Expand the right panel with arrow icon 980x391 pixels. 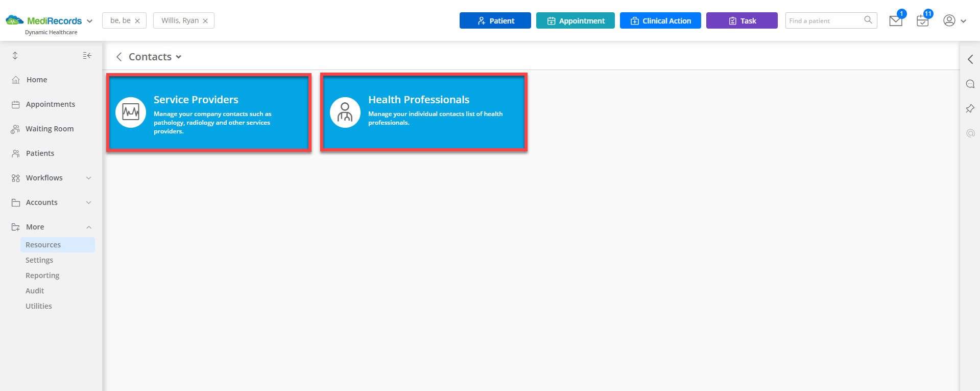(x=970, y=59)
